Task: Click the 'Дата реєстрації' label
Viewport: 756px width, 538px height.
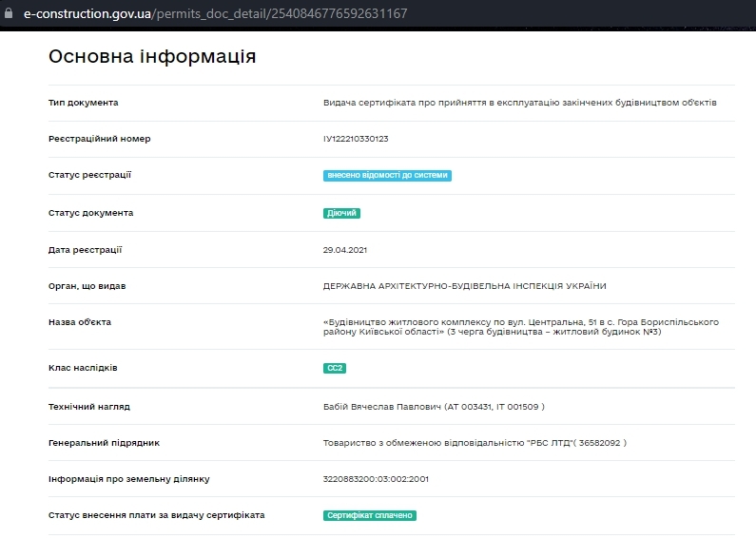Action: click(85, 250)
